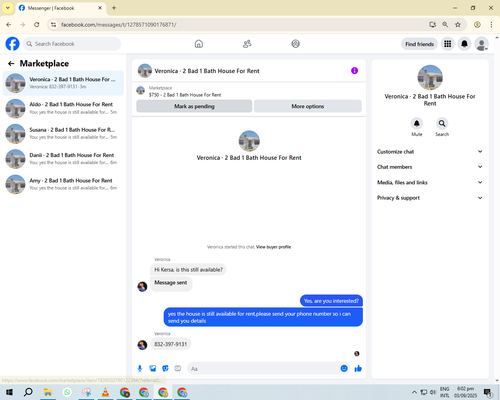Open the account profile avatar menu
The height and width of the screenshot is (400, 500).
click(482, 44)
